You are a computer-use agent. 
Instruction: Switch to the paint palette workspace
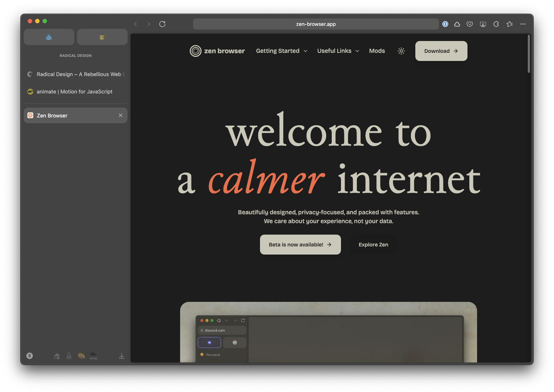81,356
